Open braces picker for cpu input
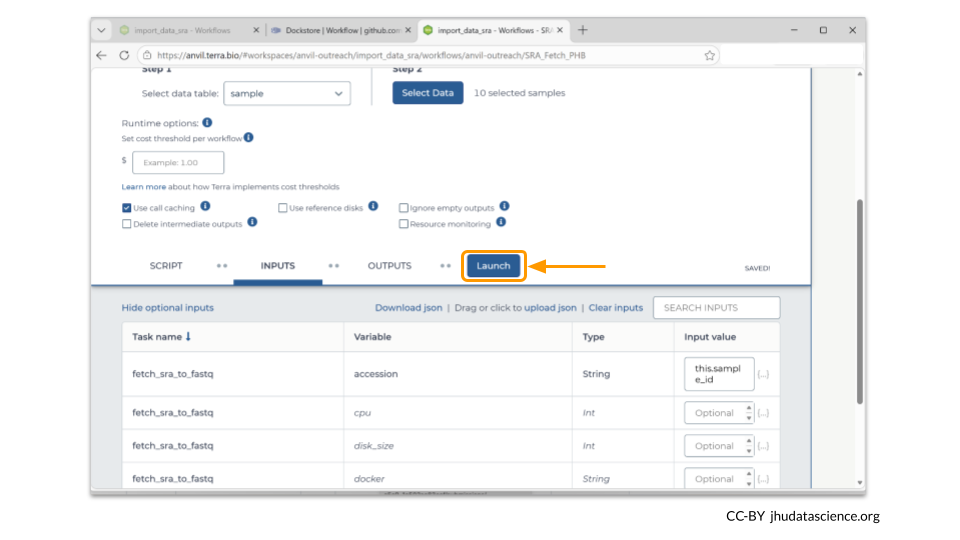The image size is (960, 540). [x=763, y=413]
